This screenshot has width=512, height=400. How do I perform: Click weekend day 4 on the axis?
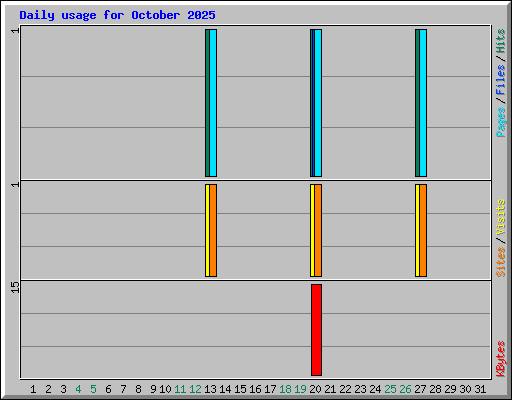click(78, 389)
